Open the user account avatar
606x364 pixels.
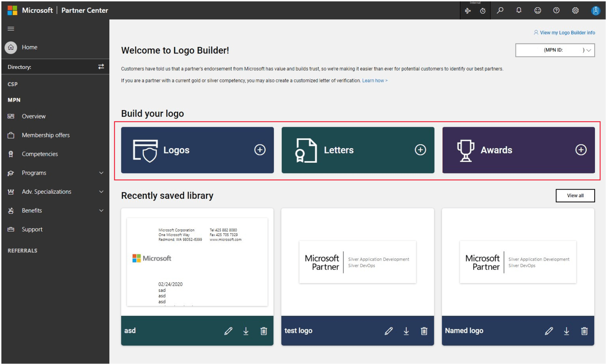[596, 11]
